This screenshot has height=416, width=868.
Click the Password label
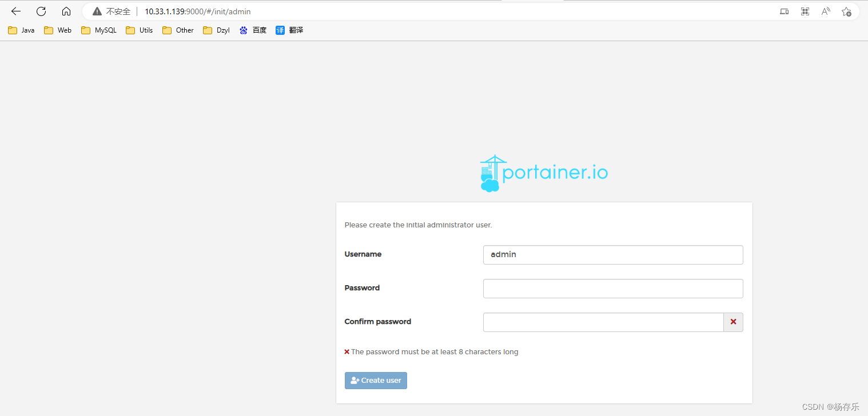pos(362,288)
